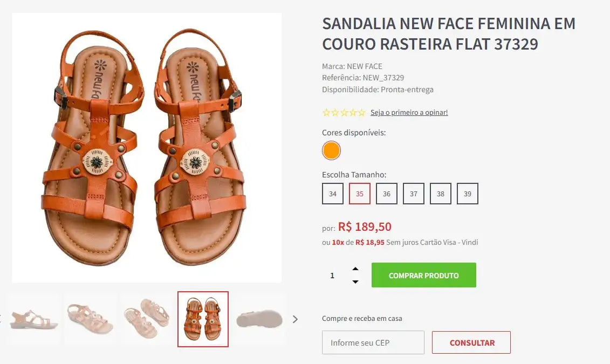Select size 38 box
The image size is (610, 364).
tap(441, 194)
